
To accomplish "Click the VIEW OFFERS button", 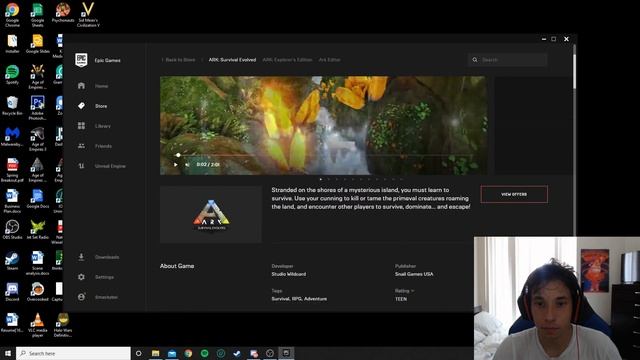I will click(x=514, y=194).
